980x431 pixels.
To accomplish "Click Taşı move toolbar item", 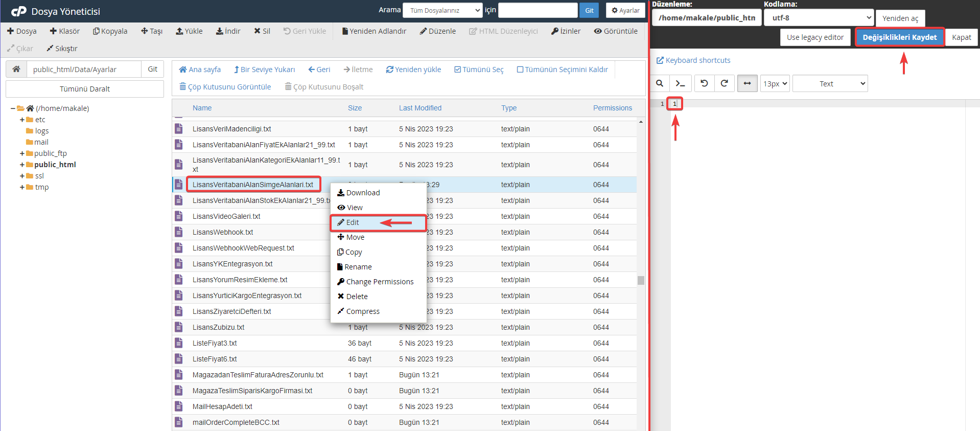I will pos(152,31).
